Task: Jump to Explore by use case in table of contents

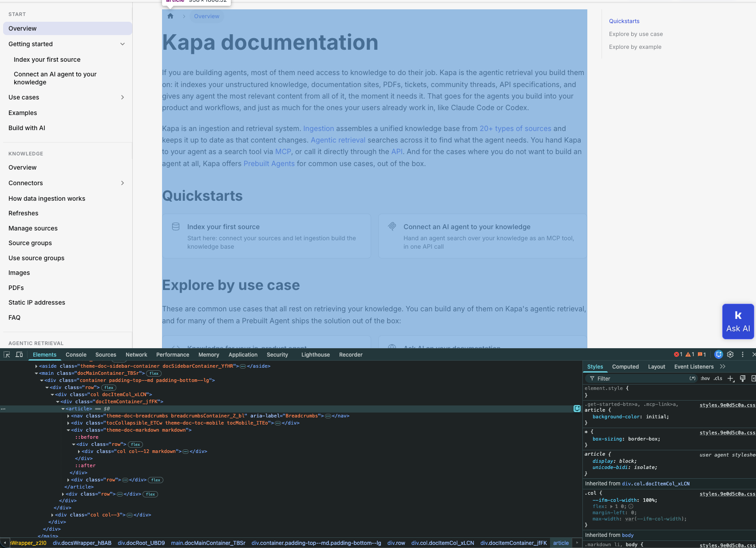Action: (x=636, y=34)
